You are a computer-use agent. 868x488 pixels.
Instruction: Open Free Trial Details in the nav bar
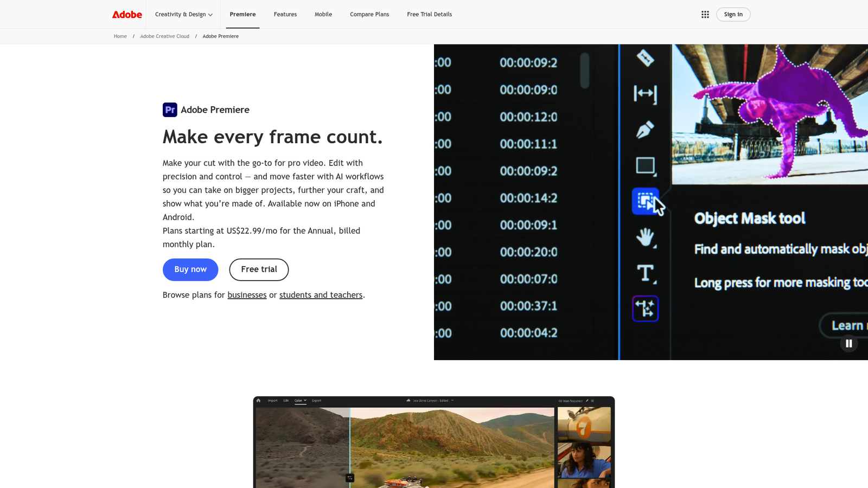coord(430,15)
